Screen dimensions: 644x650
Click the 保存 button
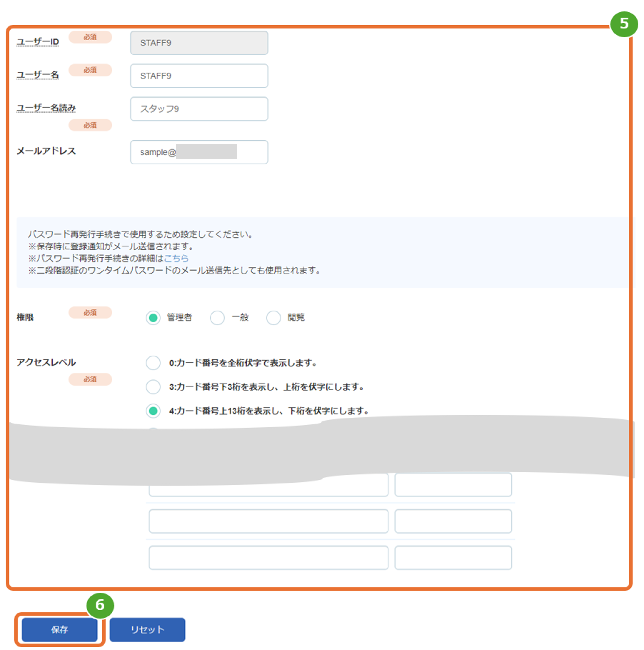tap(59, 630)
